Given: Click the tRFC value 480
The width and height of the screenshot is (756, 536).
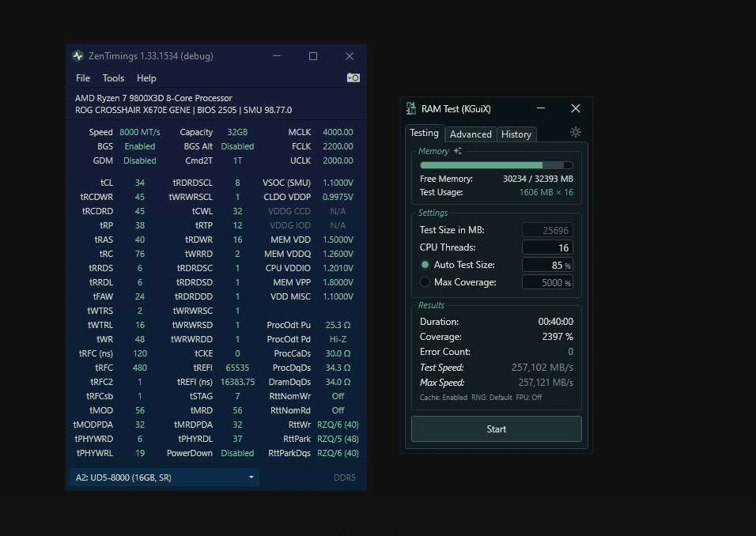Looking at the screenshot, I should pos(140,368).
